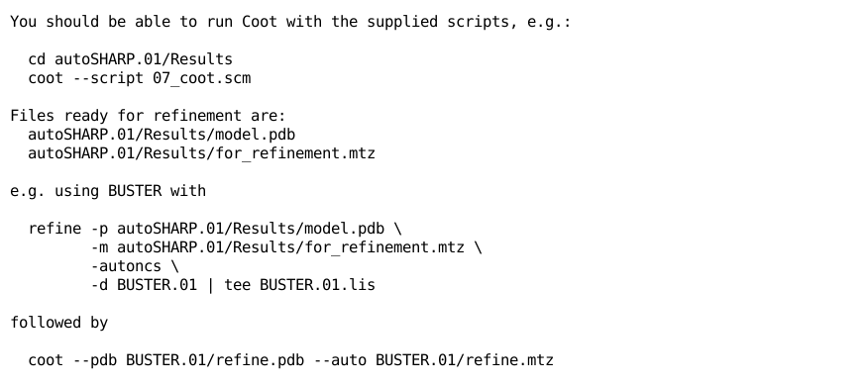Click the '--auto' flag in coot command
Image resolution: width=868 pixels, height=386 pixels.
pyautogui.click(x=340, y=360)
